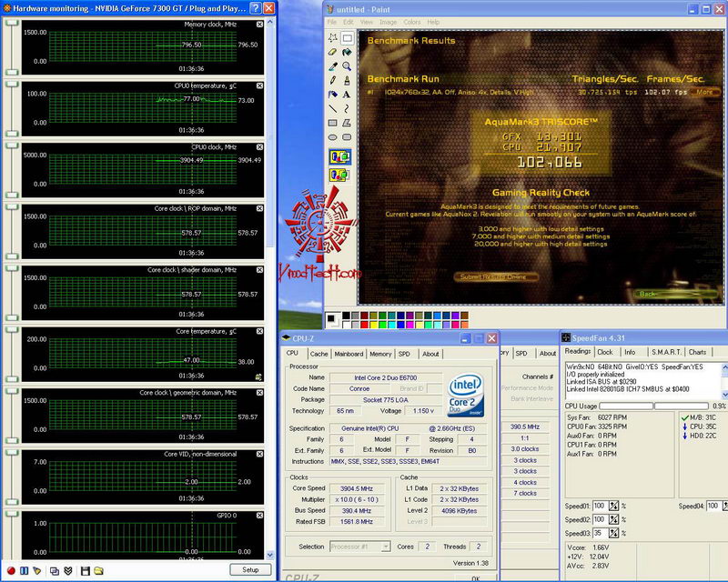Hide the GPIO 0 graph with its X
This screenshot has width=728, height=582.
(x=259, y=516)
